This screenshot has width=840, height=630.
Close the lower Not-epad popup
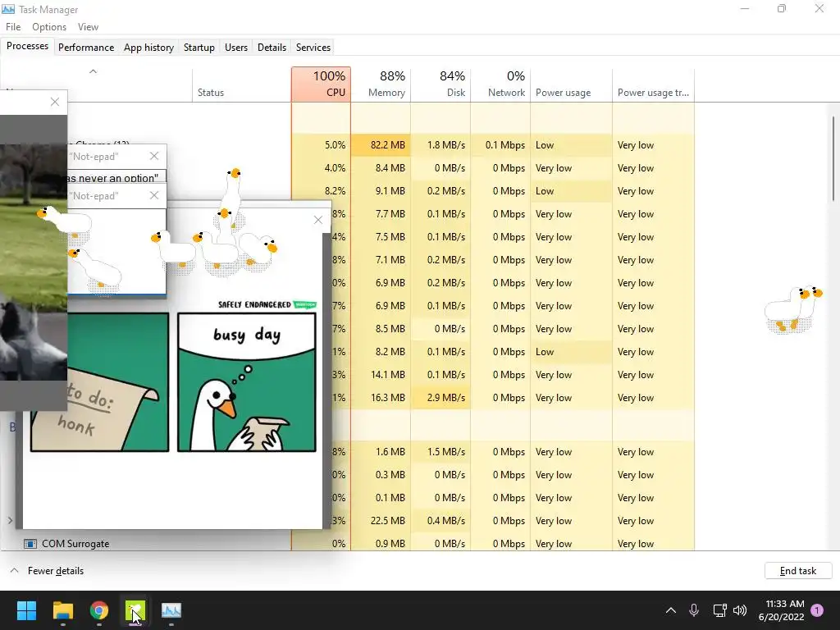pos(154,195)
